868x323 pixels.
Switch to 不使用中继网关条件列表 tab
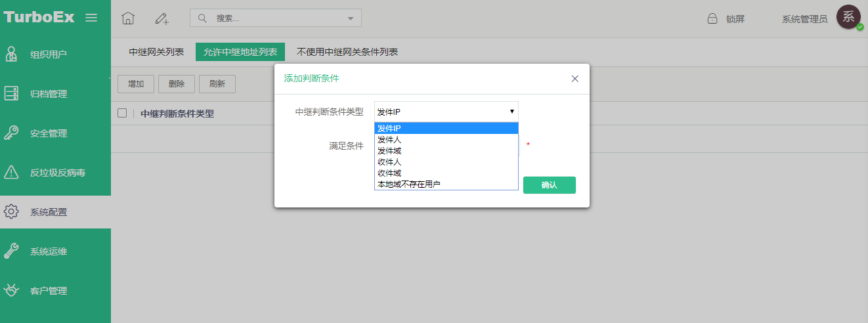tap(347, 52)
